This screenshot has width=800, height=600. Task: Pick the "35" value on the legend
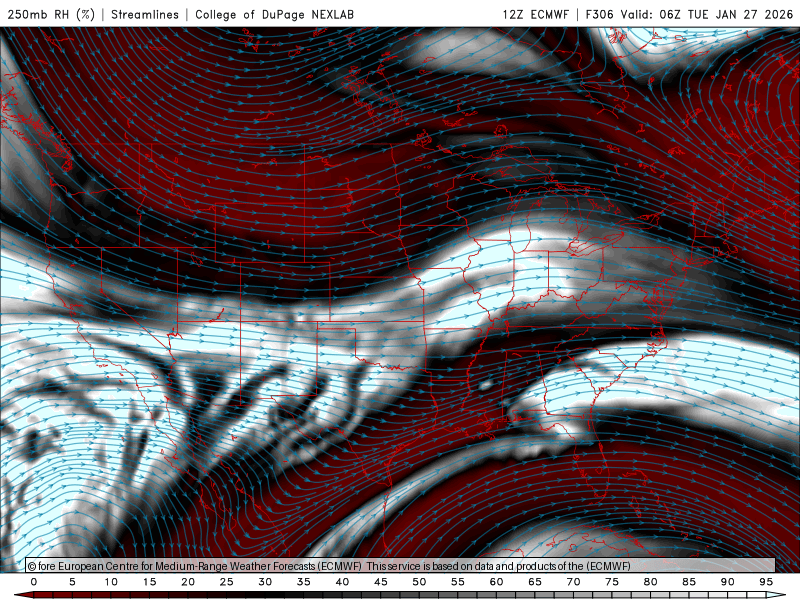pos(304,582)
